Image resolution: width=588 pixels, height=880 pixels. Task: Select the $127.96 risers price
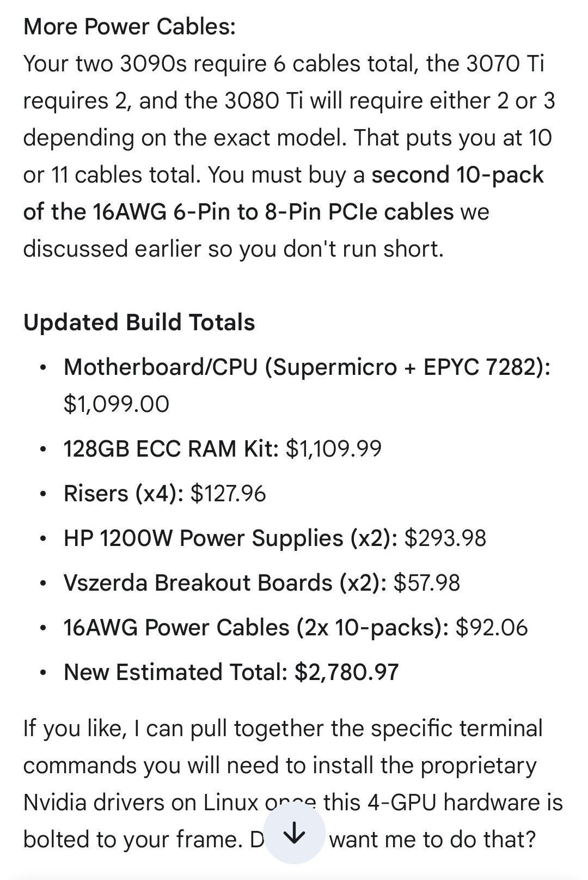click(228, 494)
